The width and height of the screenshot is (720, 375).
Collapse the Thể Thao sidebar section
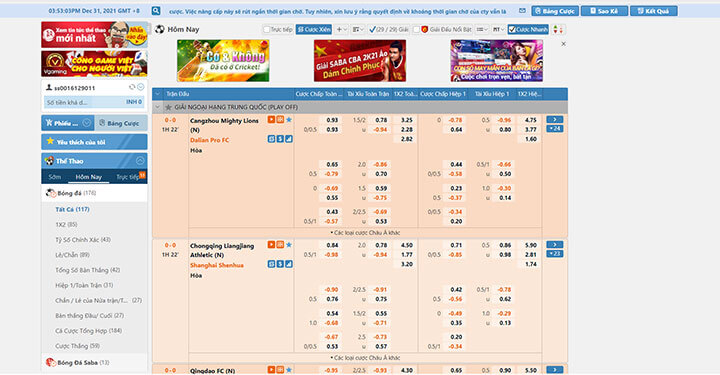tap(140, 161)
